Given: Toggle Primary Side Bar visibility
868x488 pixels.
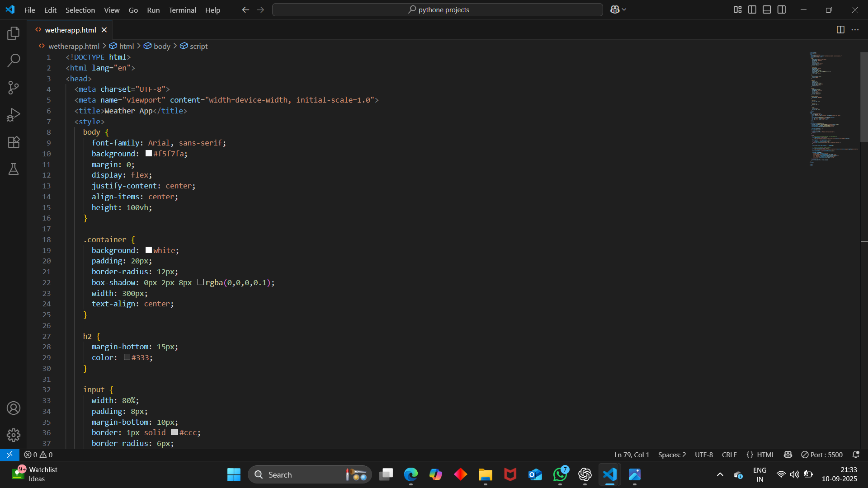Looking at the screenshot, I should pyautogui.click(x=752, y=9).
